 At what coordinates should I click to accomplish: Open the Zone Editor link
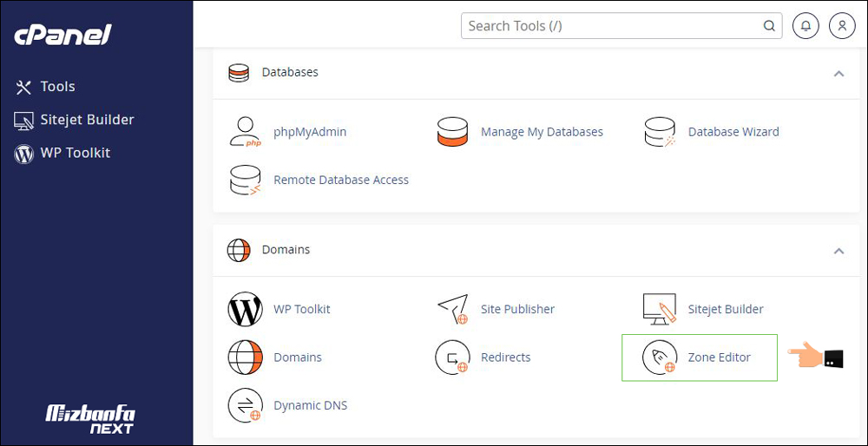[719, 357]
